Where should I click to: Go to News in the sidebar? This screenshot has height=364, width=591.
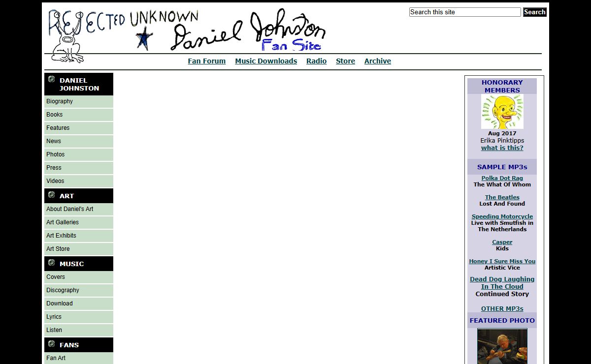79,141
